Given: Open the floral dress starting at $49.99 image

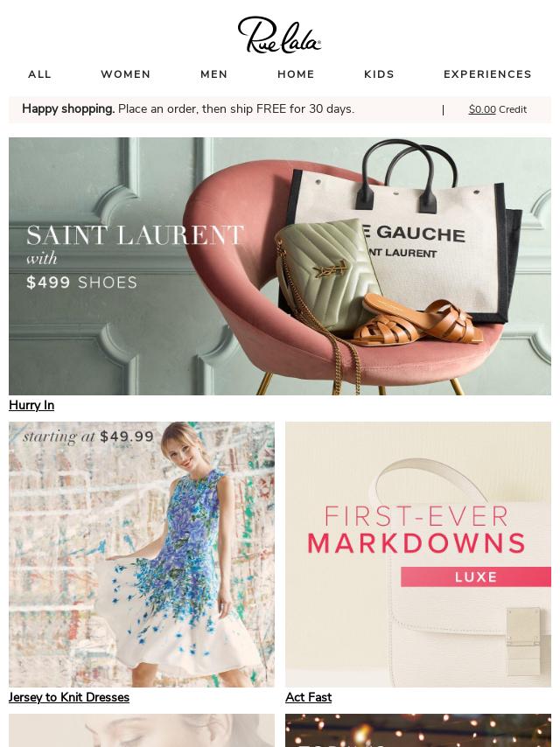Looking at the screenshot, I should 142,554.
